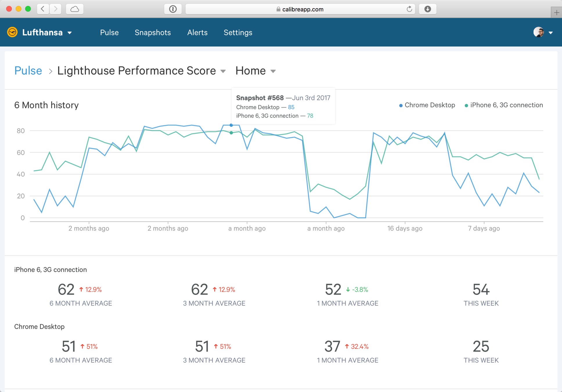This screenshot has height=392, width=562.
Task: Expand the Home page selector dropdown
Action: [273, 71]
